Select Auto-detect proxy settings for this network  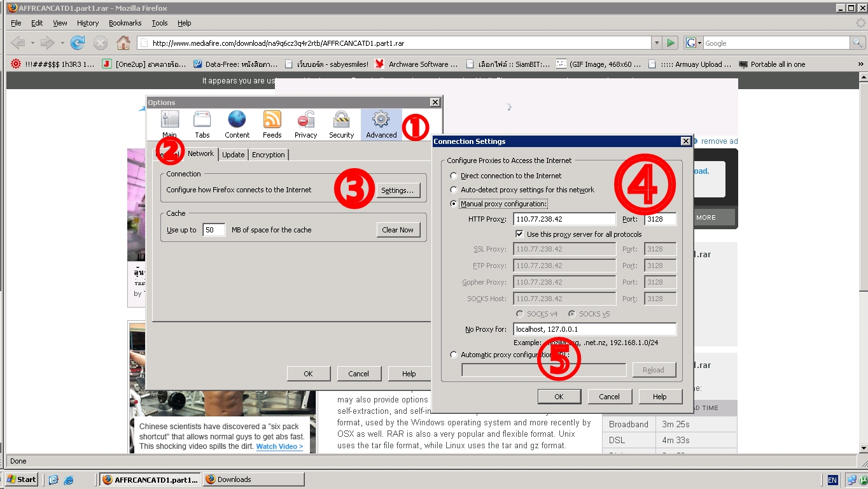[x=454, y=190]
